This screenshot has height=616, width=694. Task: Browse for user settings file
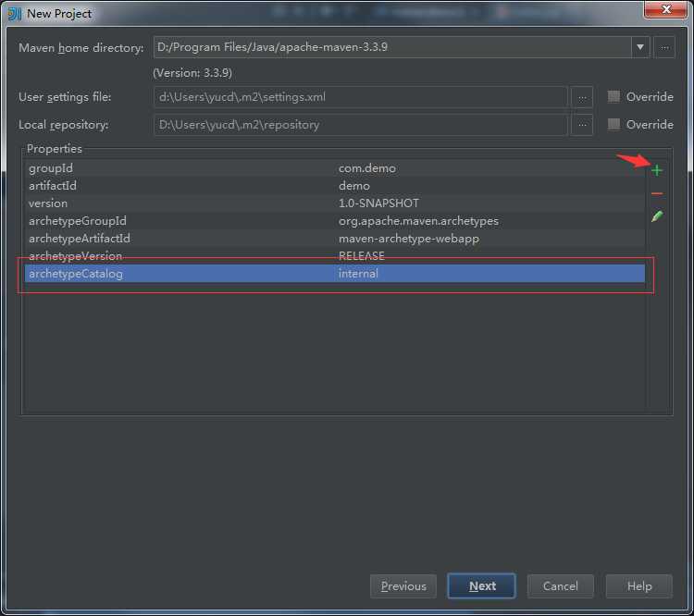(582, 97)
